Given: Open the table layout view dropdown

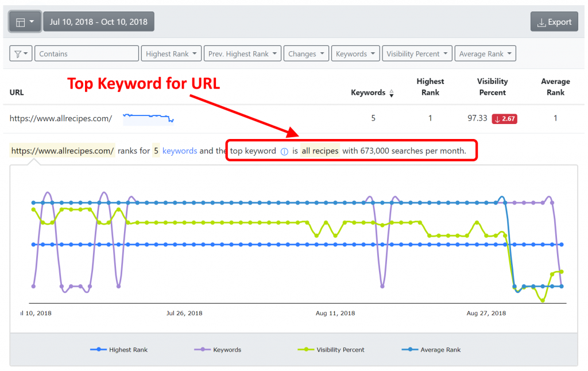Looking at the screenshot, I should (x=25, y=22).
